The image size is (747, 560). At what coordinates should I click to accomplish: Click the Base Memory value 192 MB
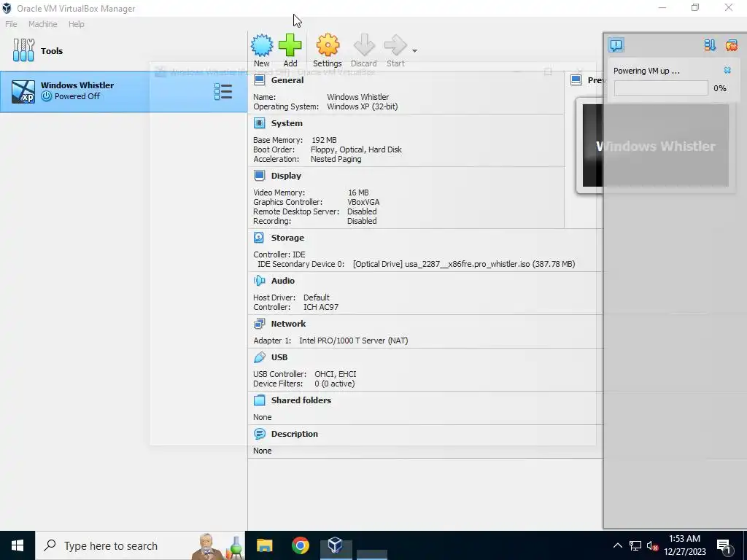324,140
